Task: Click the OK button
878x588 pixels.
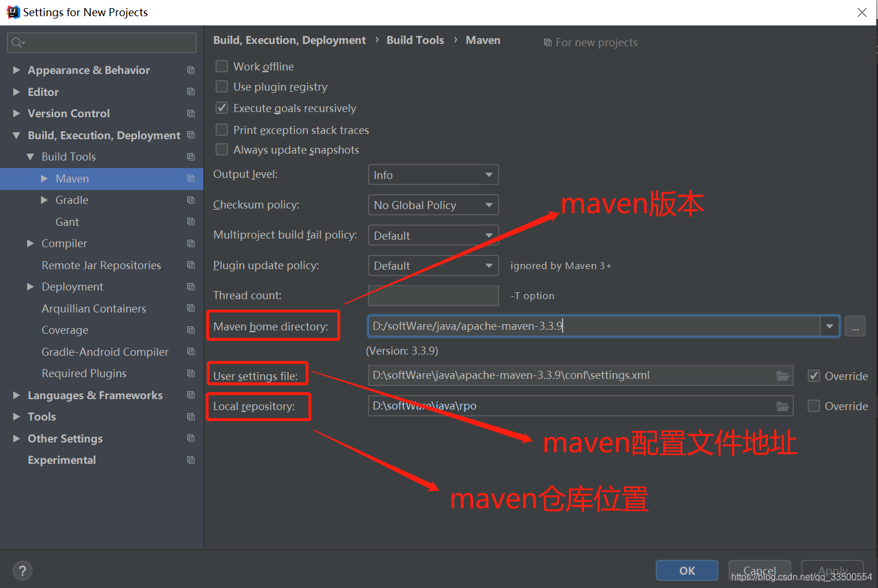Action: click(x=687, y=571)
